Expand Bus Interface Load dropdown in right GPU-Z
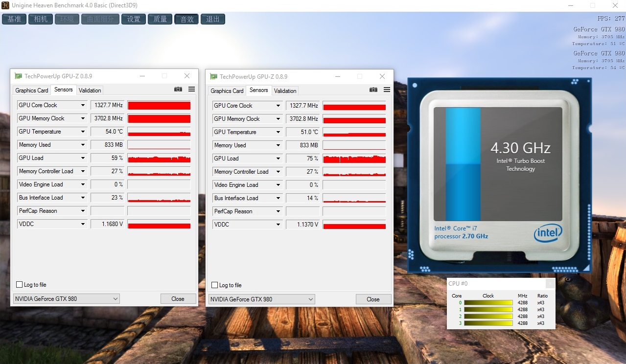 click(x=278, y=198)
